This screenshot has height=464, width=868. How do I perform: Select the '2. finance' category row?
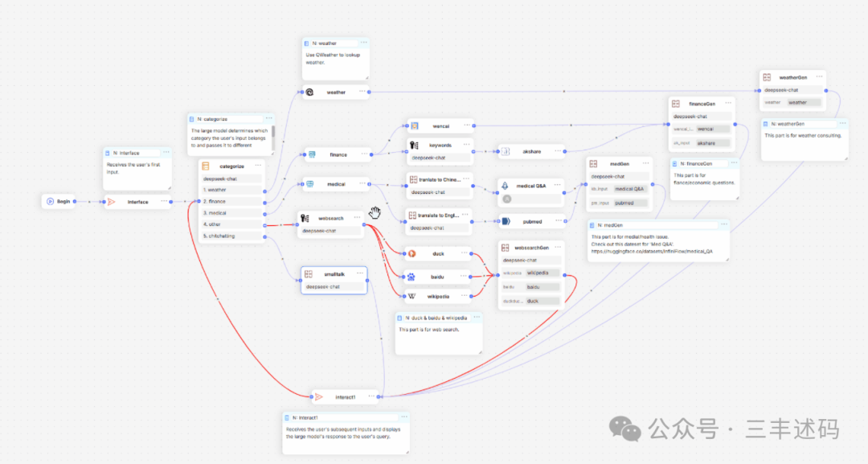tap(231, 202)
